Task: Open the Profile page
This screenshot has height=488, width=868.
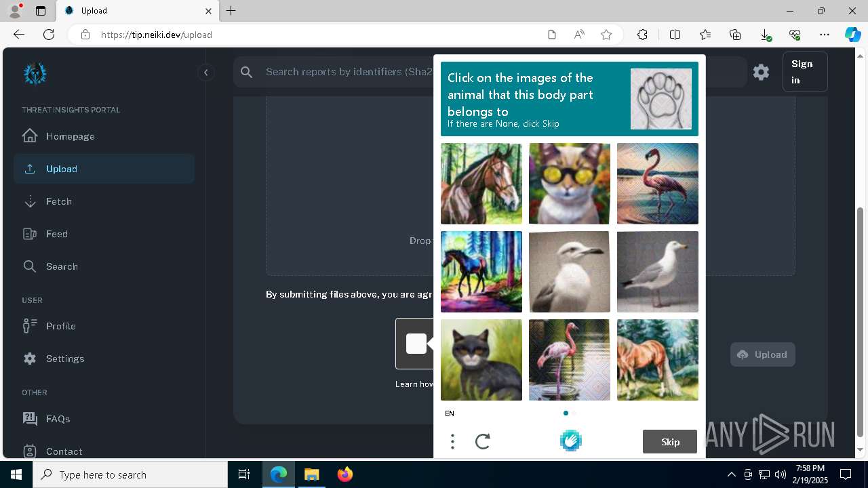Action: click(x=104, y=326)
